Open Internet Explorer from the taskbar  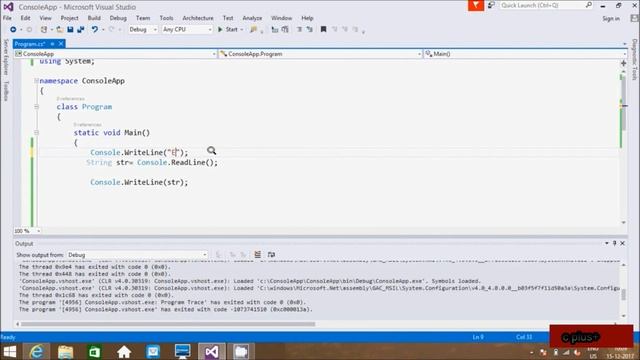click(36, 351)
